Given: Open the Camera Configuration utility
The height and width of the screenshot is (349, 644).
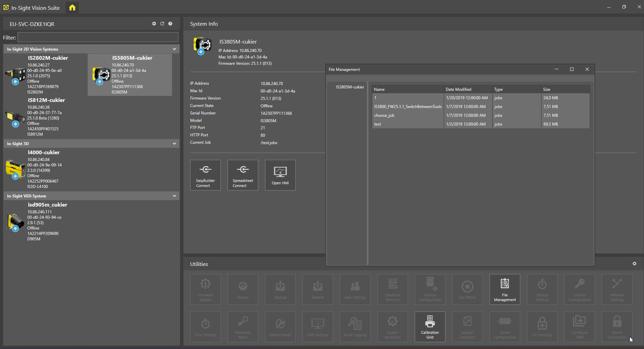Looking at the screenshot, I should [430, 289].
